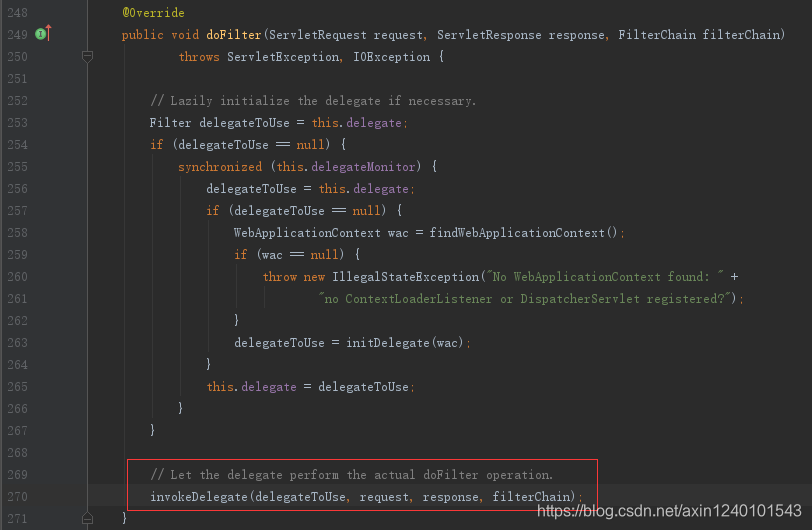Viewport: 812px width, 530px height.
Task: Click line number 249 in gutter
Action: pos(17,35)
